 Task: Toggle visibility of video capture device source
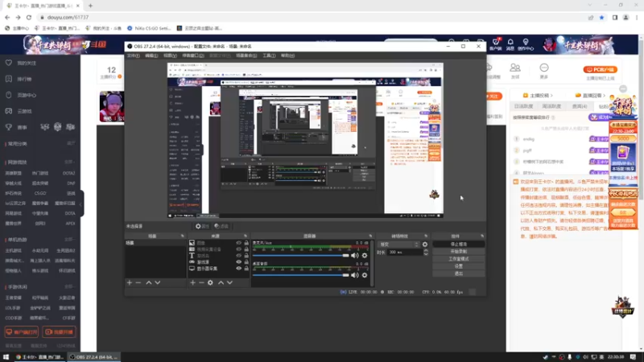[x=238, y=249]
